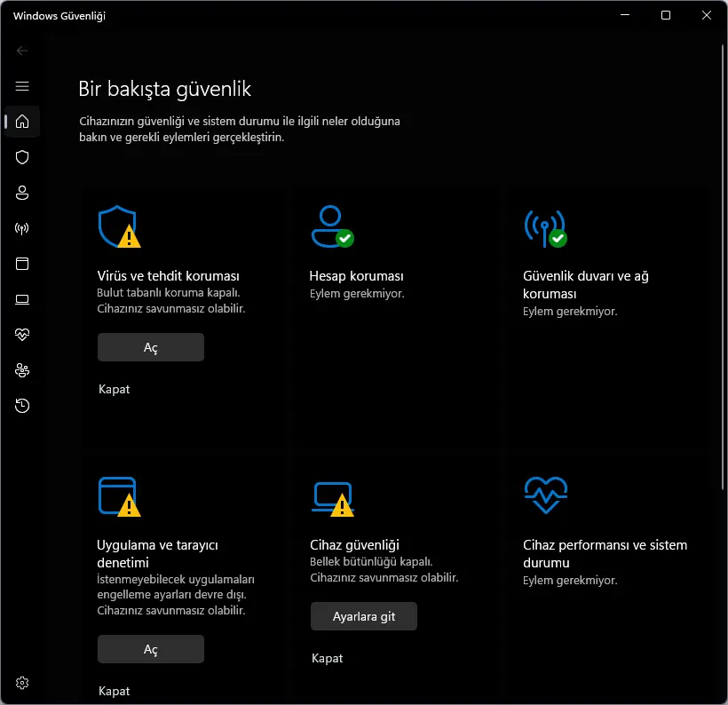Click the vertical scrollbar on the right

(x=723, y=267)
